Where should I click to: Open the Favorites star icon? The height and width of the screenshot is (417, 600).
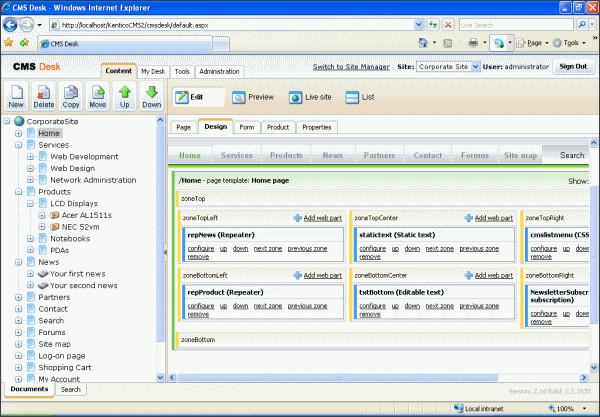point(8,42)
